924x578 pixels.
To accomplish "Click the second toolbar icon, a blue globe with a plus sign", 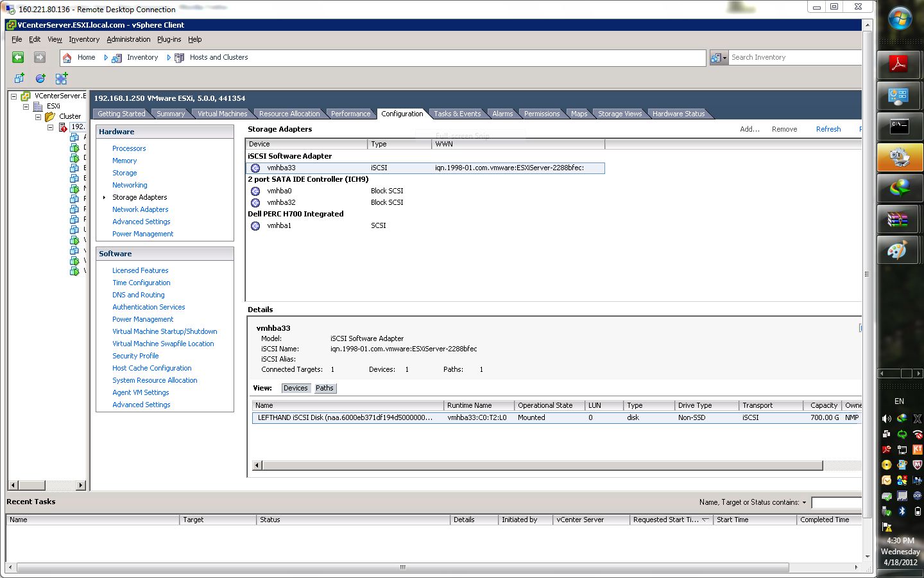I will pyautogui.click(x=40, y=78).
